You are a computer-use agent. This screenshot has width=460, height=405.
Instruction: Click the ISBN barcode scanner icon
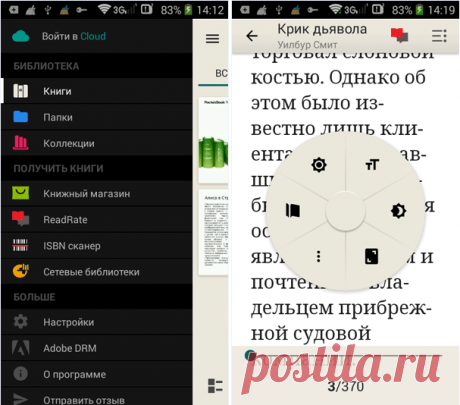[x=21, y=245]
